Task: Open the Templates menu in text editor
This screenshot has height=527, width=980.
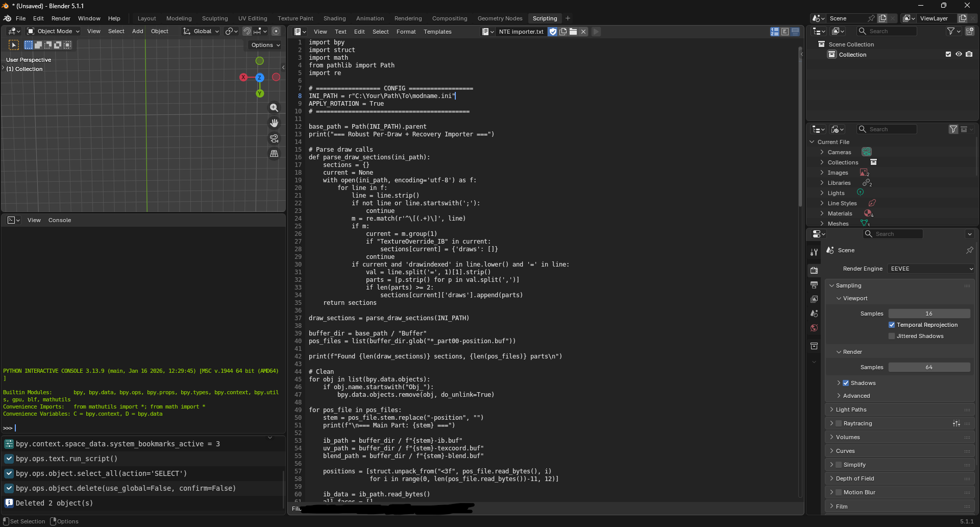Action: click(x=437, y=32)
